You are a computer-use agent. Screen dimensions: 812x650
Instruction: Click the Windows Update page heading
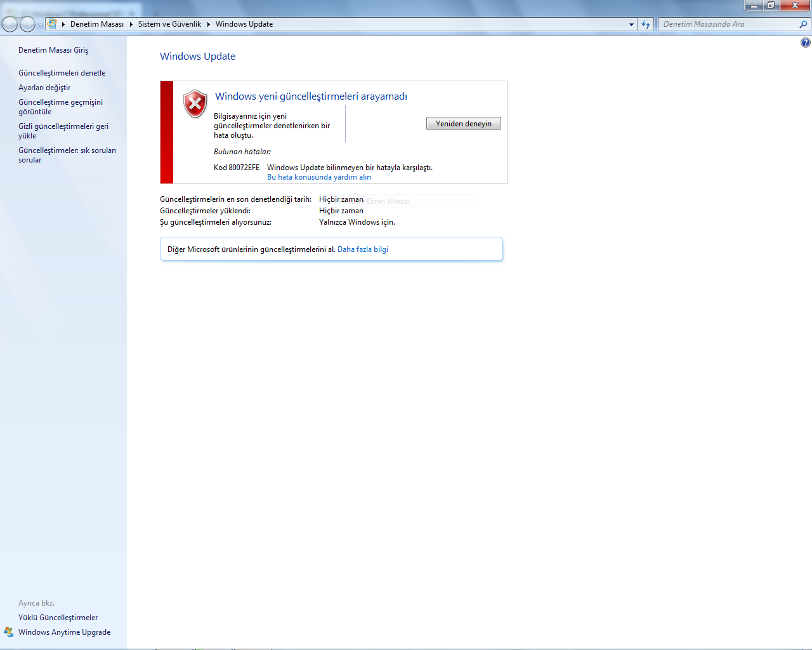point(197,56)
